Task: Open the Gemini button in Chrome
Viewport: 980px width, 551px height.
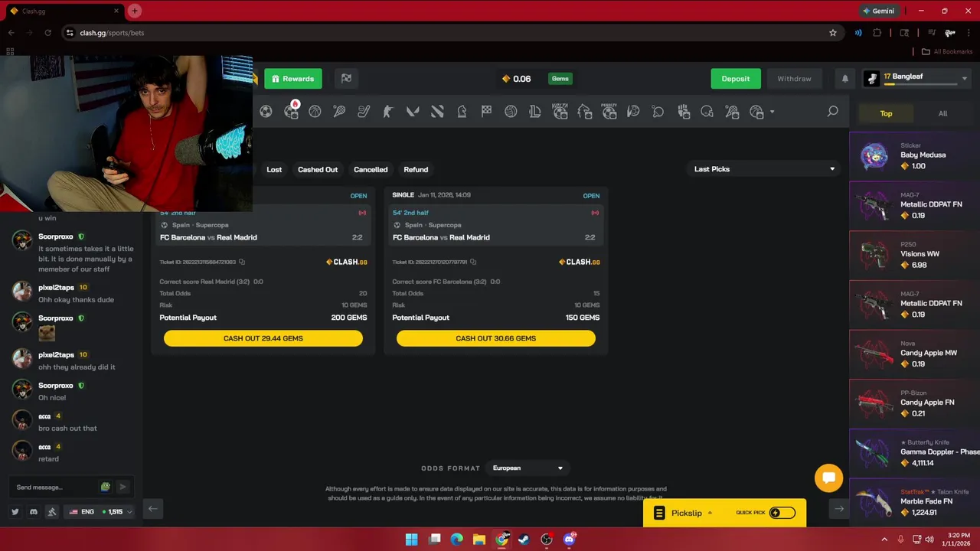Action: coord(878,11)
